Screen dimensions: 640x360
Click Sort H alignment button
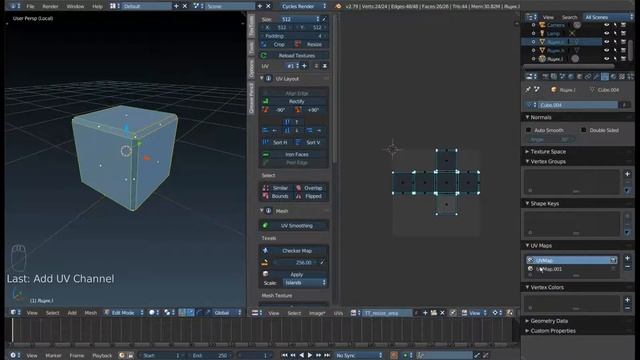point(277,142)
